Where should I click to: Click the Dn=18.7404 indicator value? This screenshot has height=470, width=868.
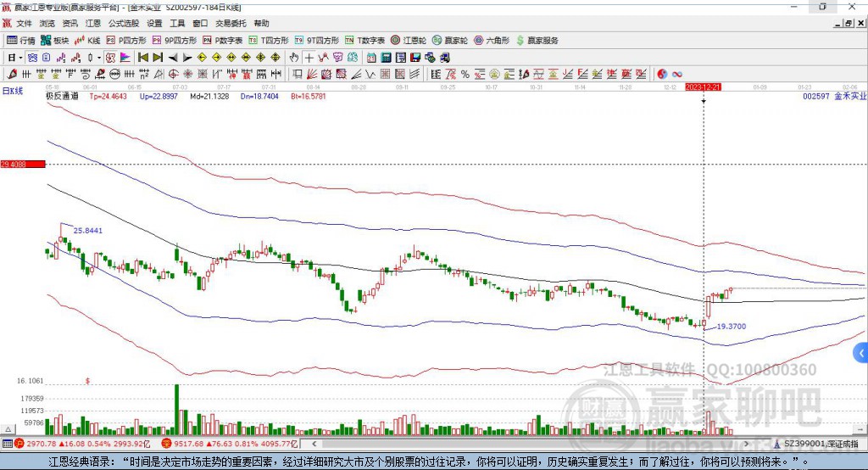click(259, 96)
